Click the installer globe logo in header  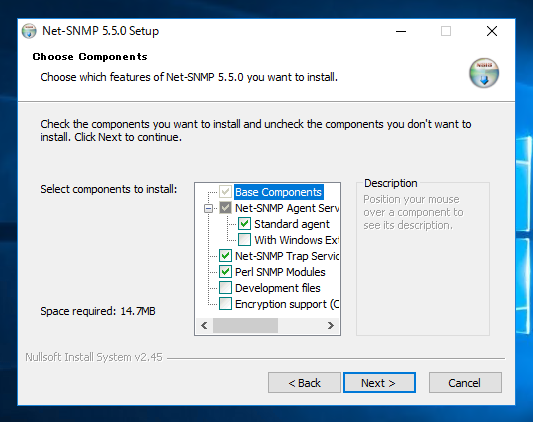(x=484, y=73)
